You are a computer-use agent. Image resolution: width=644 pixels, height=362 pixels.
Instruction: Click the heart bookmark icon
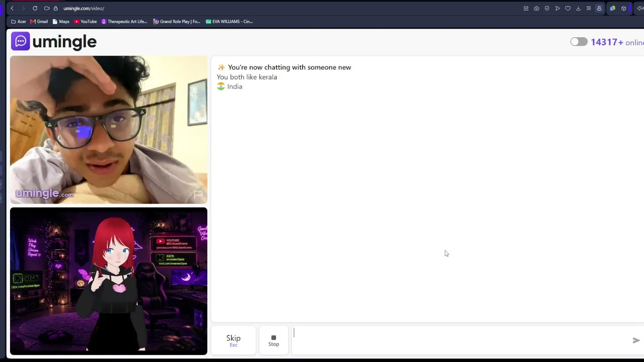[568, 9]
